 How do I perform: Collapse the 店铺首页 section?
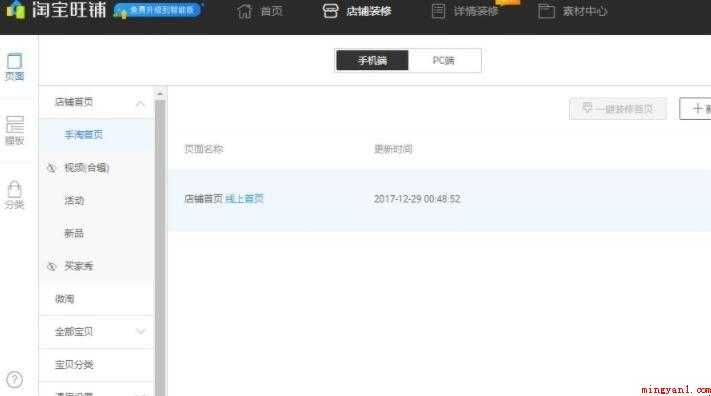click(x=140, y=103)
